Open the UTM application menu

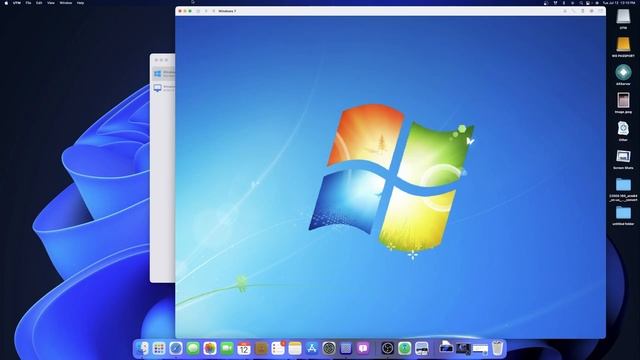[17, 3]
